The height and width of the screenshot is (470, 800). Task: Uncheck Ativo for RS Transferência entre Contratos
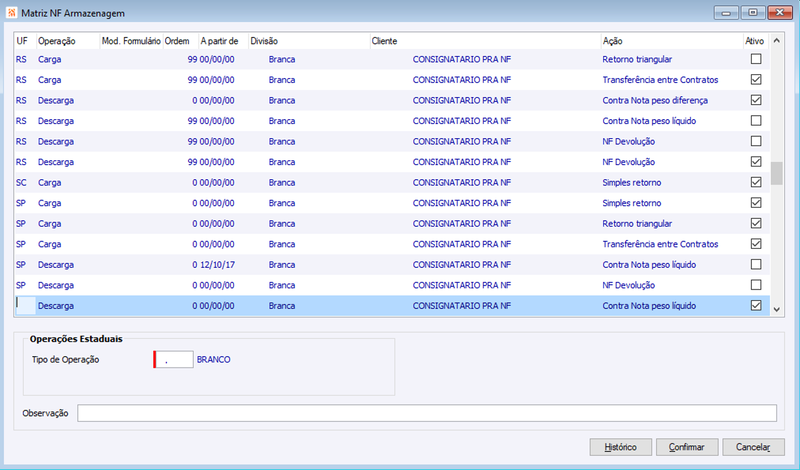[756, 80]
